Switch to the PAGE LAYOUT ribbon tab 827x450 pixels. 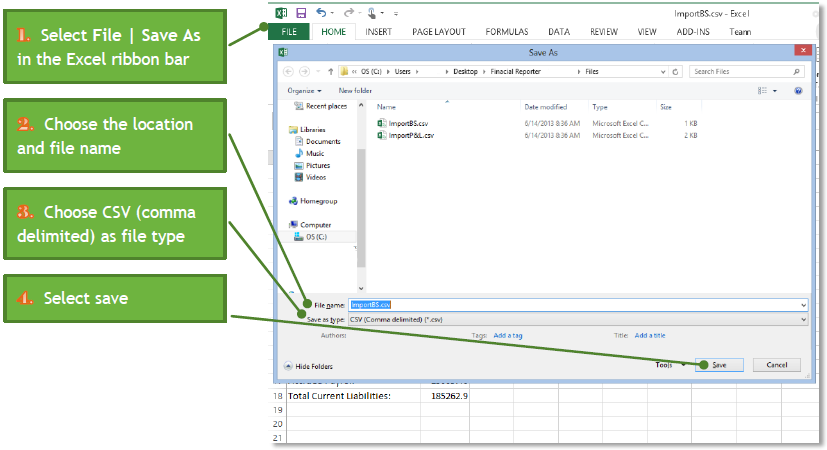tap(439, 32)
